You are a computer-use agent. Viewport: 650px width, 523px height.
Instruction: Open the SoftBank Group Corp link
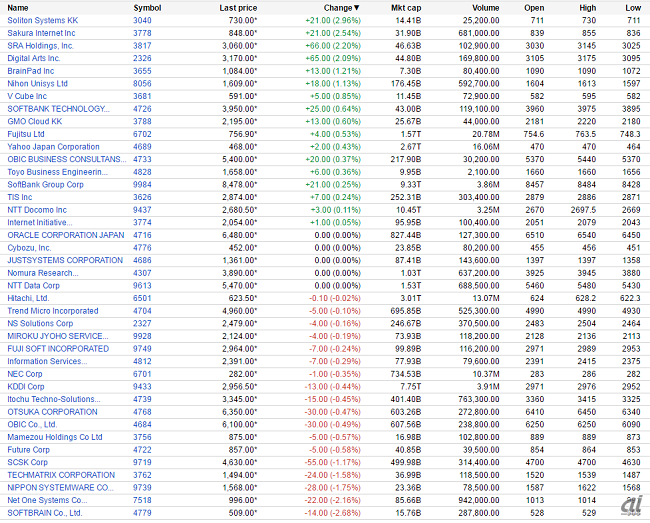click(x=46, y=185)
